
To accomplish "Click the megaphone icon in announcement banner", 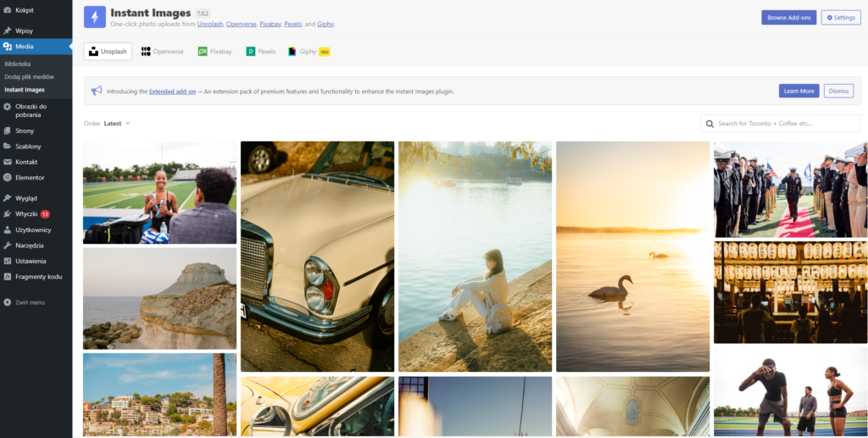I will (x=97, y=91).
